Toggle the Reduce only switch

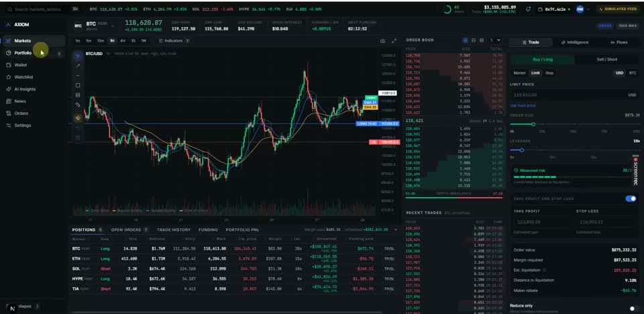coord(634,308)
